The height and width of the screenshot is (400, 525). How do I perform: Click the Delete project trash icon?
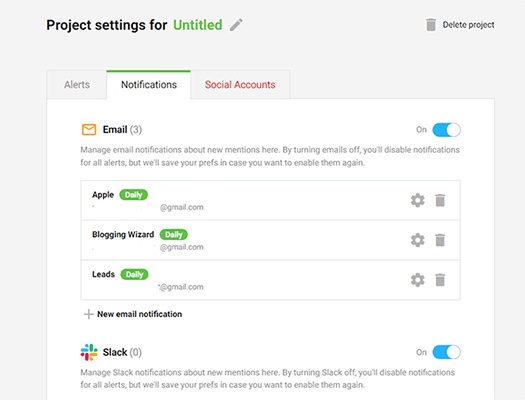[431, 25]
